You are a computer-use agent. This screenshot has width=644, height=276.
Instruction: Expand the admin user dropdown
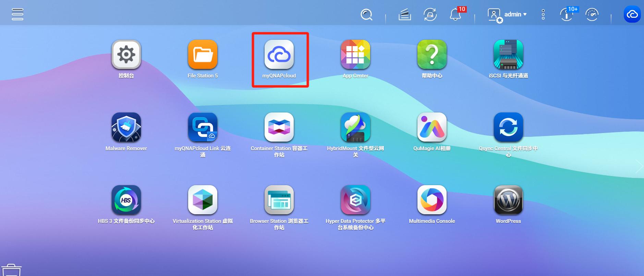pyautogui.click(x=515, y=14)
